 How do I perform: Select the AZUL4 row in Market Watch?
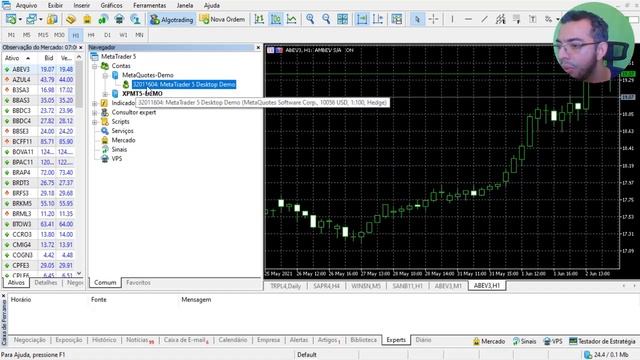[39, 80]
